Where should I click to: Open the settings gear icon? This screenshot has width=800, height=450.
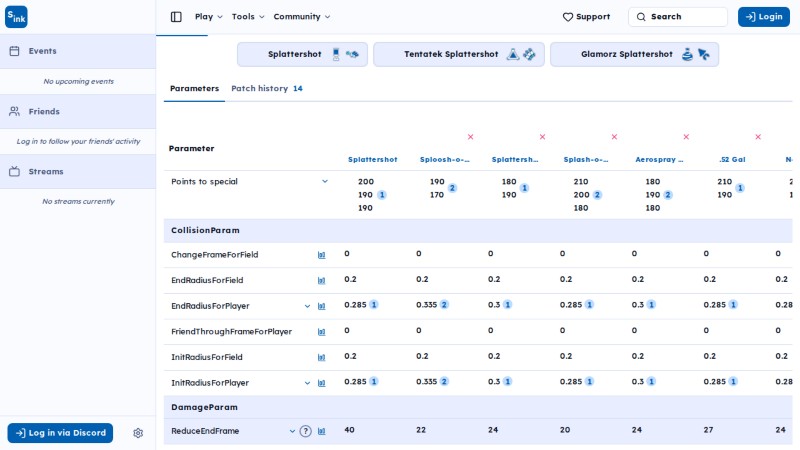(138, 433)
